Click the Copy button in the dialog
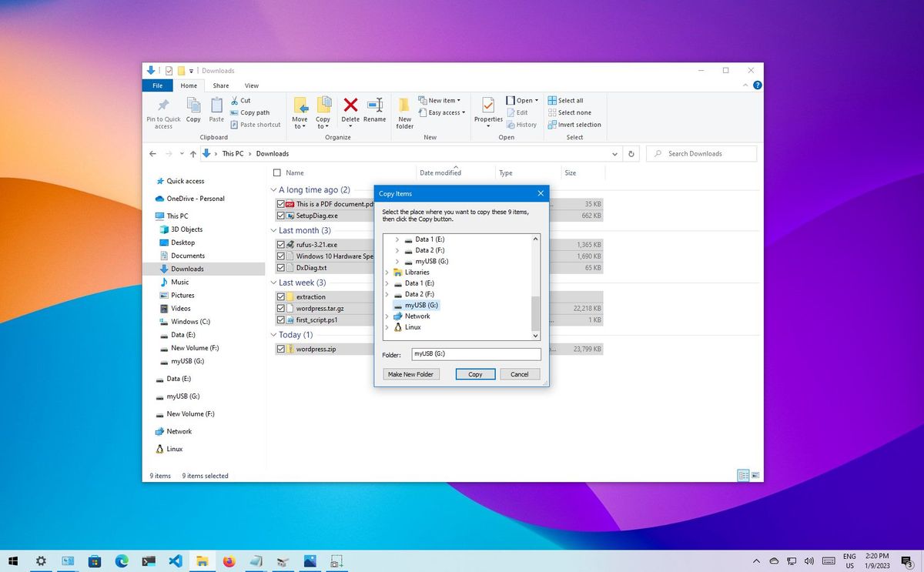Viewport: 924px width, 572px height. pos(475,374)
